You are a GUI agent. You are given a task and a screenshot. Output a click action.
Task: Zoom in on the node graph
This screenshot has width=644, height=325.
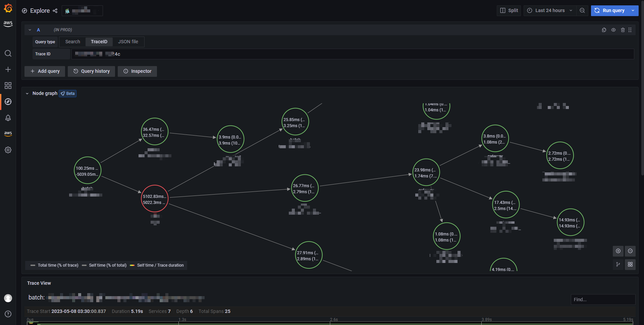point(618,251)
